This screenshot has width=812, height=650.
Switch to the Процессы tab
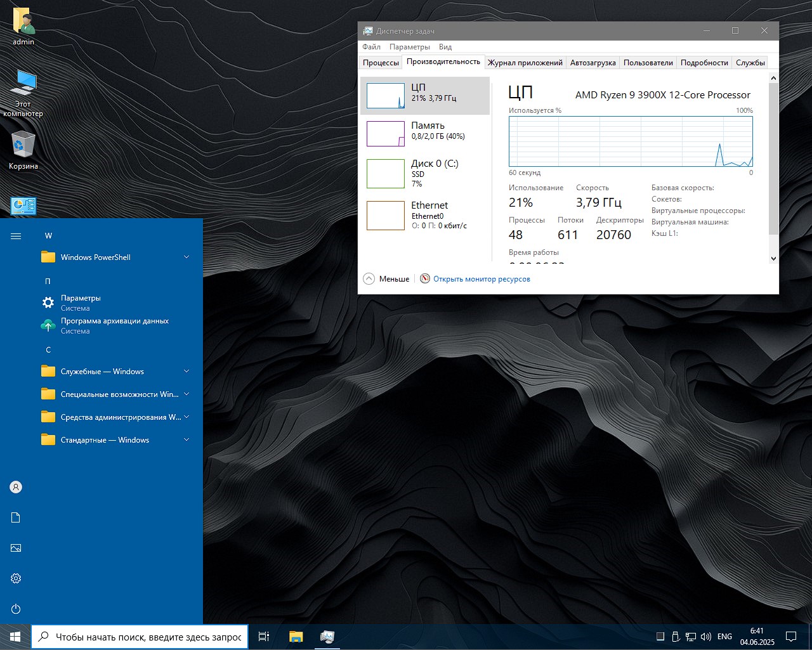(x=381, y=63)
